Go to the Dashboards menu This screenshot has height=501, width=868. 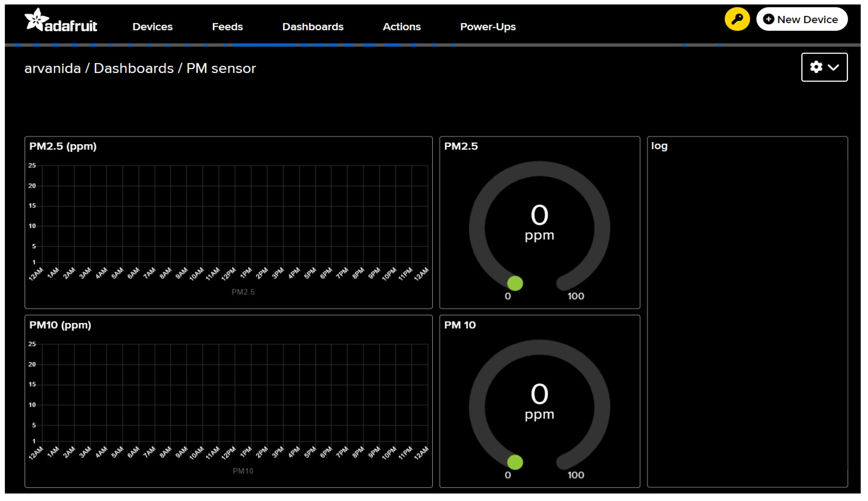tap(313, 27)
